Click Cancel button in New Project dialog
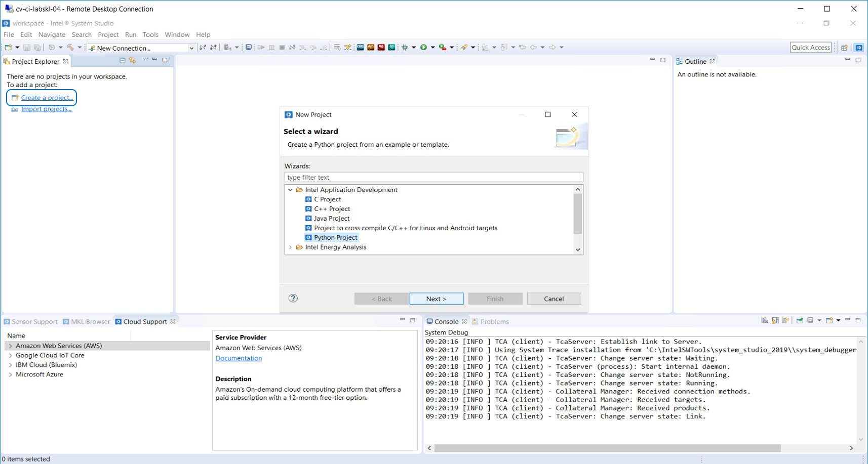The width and height of the screenshot is (868, 464). [554, 299]
